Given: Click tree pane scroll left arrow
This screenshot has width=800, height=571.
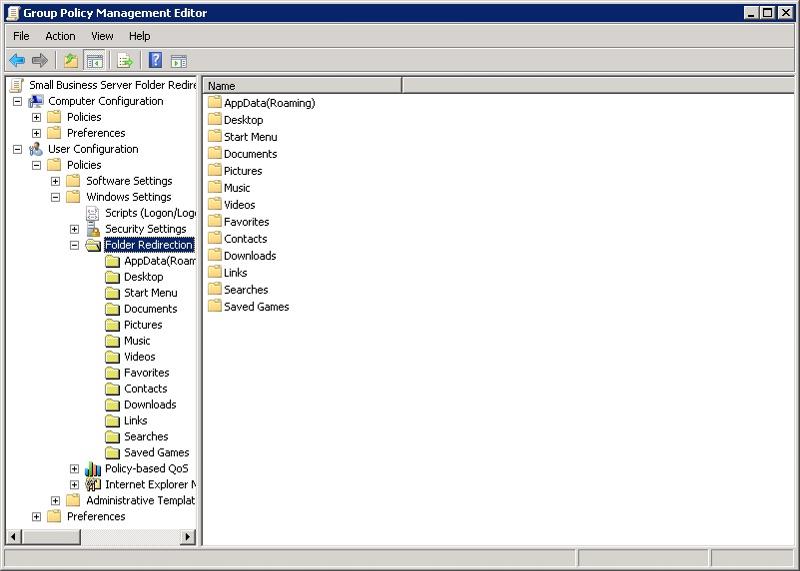Looking at the screenshot, I should [x=13, y=536].
